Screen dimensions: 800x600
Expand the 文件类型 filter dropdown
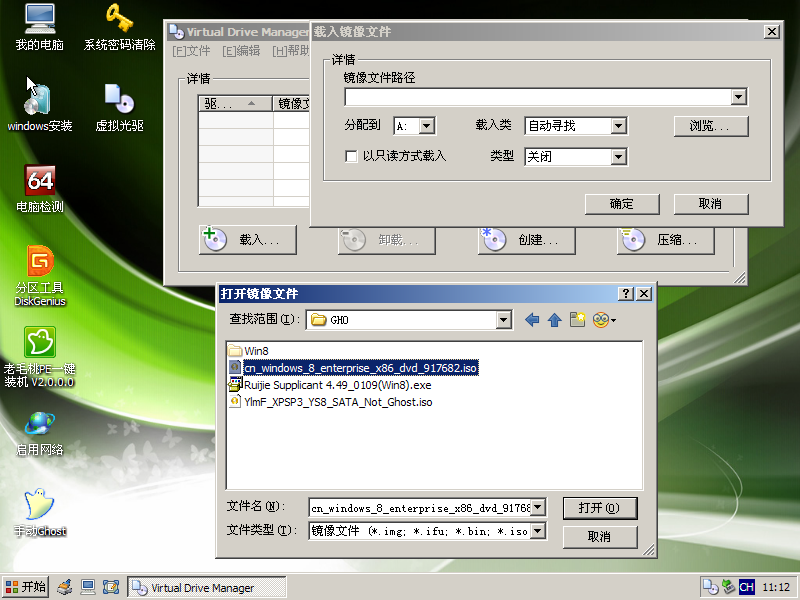tap(538, 531)
